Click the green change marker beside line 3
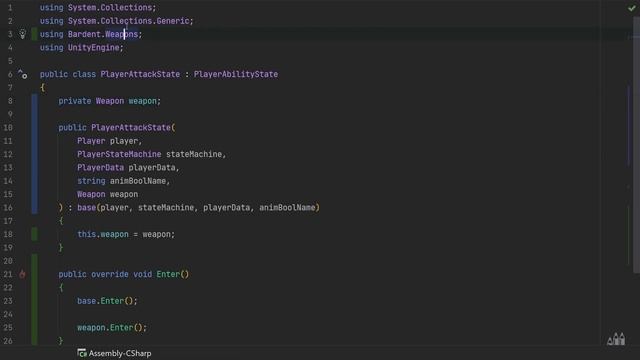640x360 pixels. 35,34
